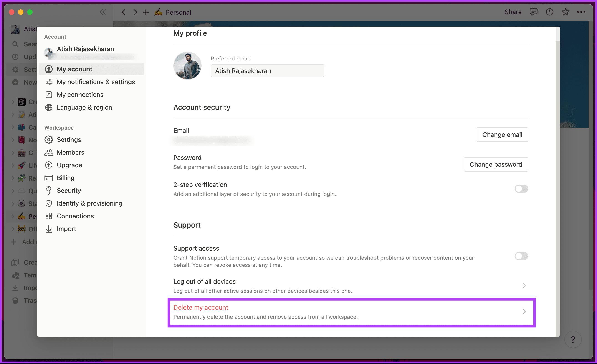The image size is (597, 364).
Task: Add a new page with plus icon
Action: (146, 12)
